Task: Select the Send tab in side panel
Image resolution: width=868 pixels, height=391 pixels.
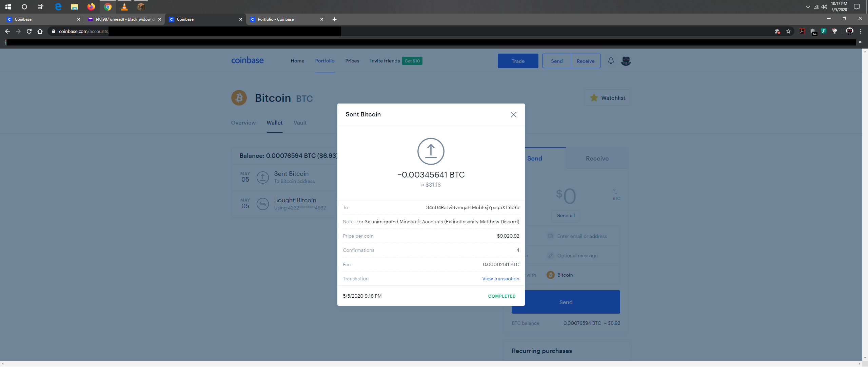Action: point(534,159)
